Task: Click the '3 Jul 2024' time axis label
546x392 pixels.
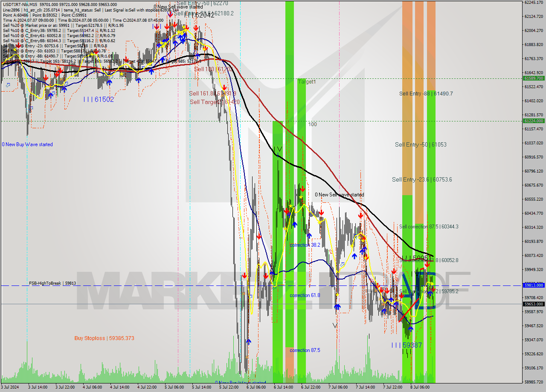Action: (10, 388)
